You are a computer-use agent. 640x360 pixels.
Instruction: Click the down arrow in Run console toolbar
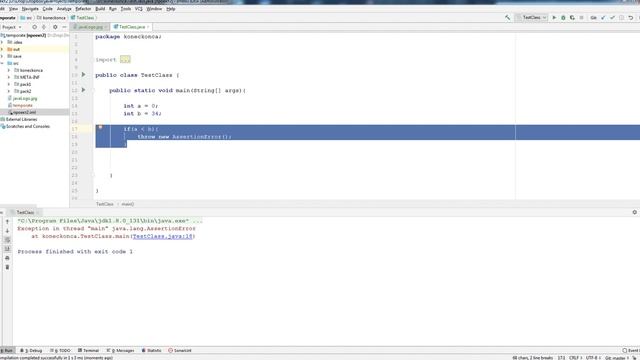(x=7, y=231)
